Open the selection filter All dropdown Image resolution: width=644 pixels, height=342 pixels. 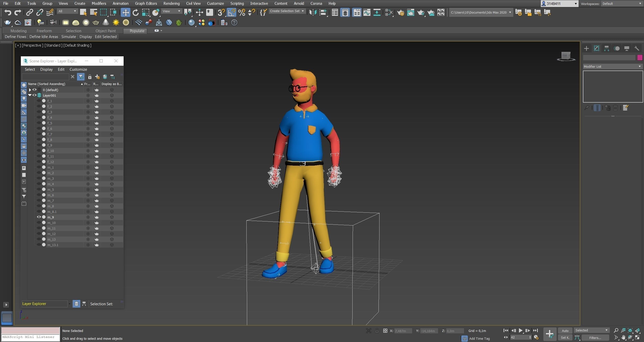click(67, 11)
